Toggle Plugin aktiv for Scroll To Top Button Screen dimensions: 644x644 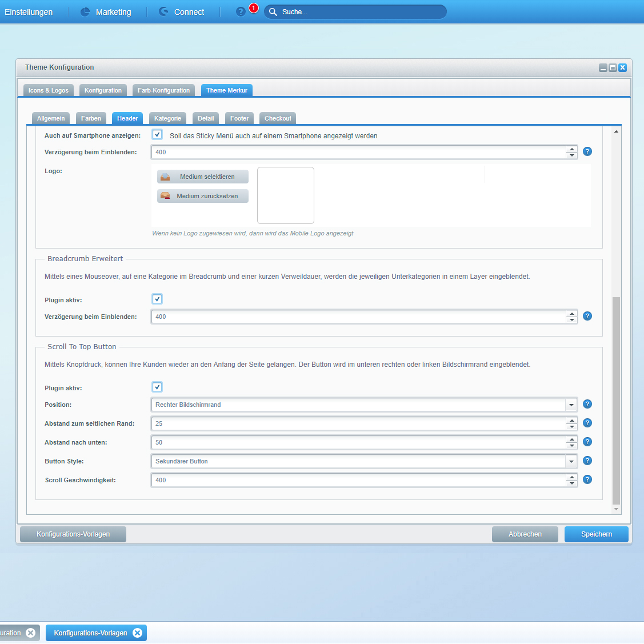coord(157,387)
